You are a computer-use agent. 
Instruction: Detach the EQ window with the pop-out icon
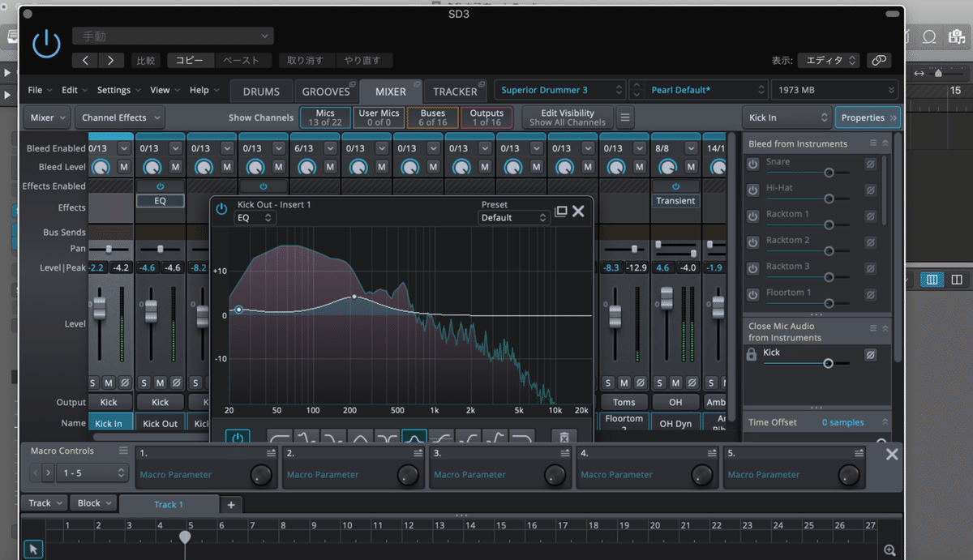tap(560, 212)
